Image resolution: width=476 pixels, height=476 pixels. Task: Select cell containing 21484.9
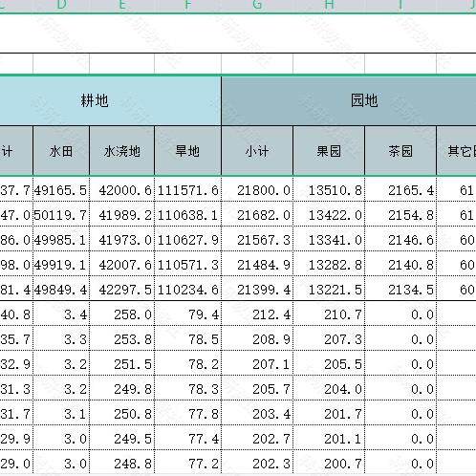point(257,264)
